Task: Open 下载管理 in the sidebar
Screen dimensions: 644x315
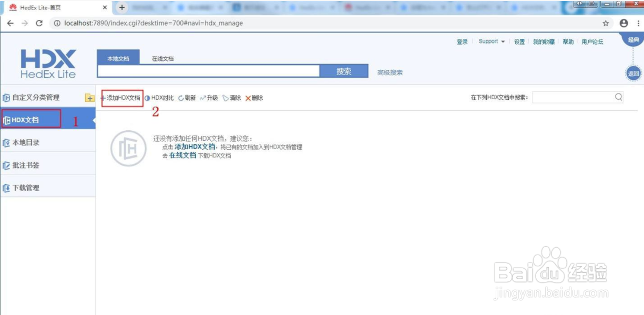Action: tap(26, 188)
